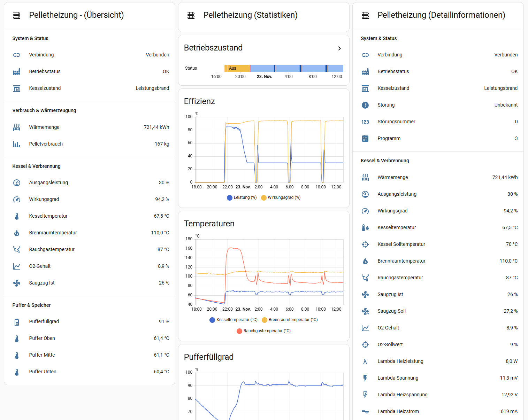Click the yellow Aus segment in status timeline
Screen dimensions: 528x420
coord(237,69)
